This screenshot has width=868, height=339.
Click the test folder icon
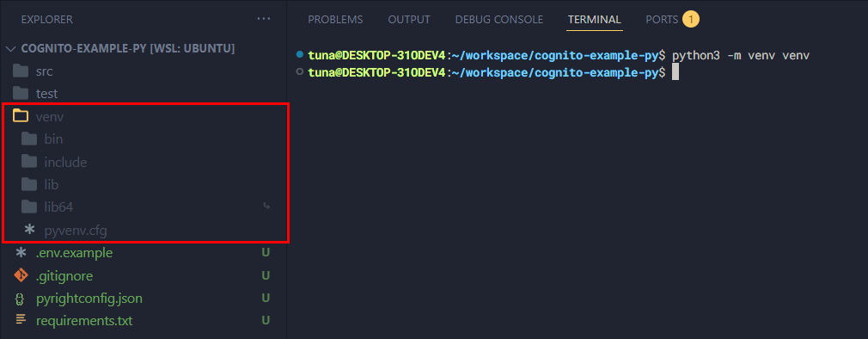pos(21,94)
